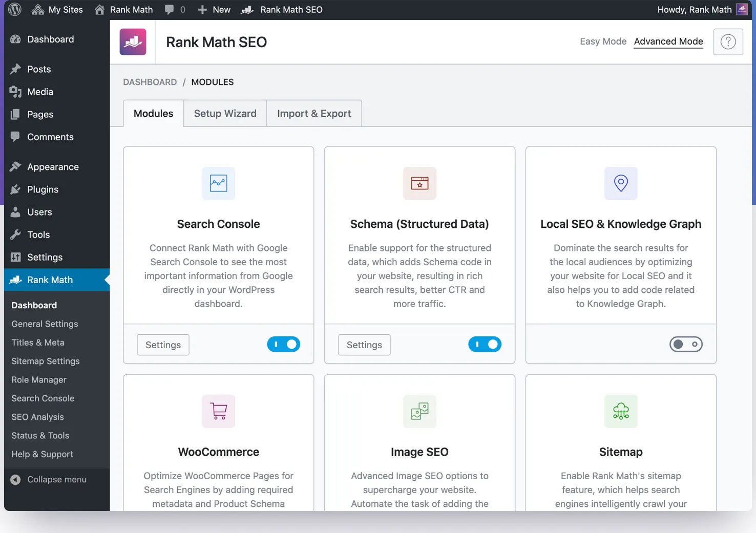Open General Settings submenu item
The image size is (756, 533).
[45, 324]
